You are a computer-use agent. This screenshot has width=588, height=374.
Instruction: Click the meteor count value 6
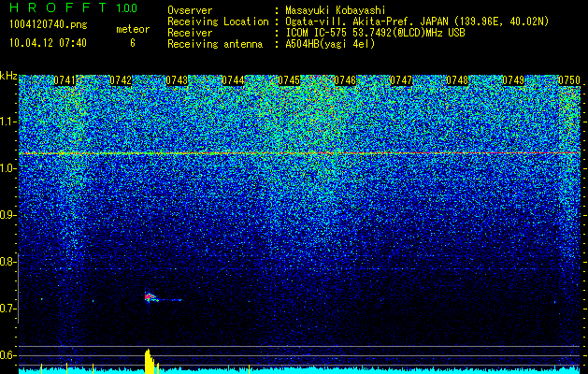point(133,43)
